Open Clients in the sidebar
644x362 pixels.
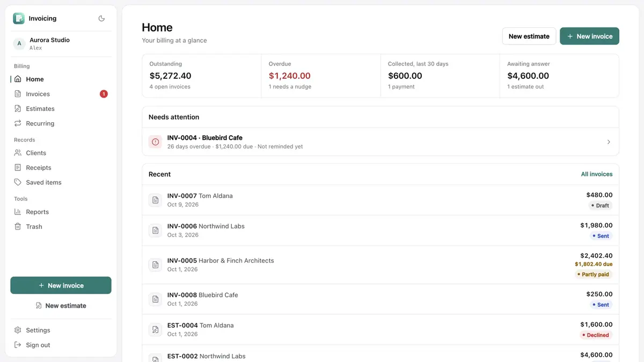pos(61,153)
